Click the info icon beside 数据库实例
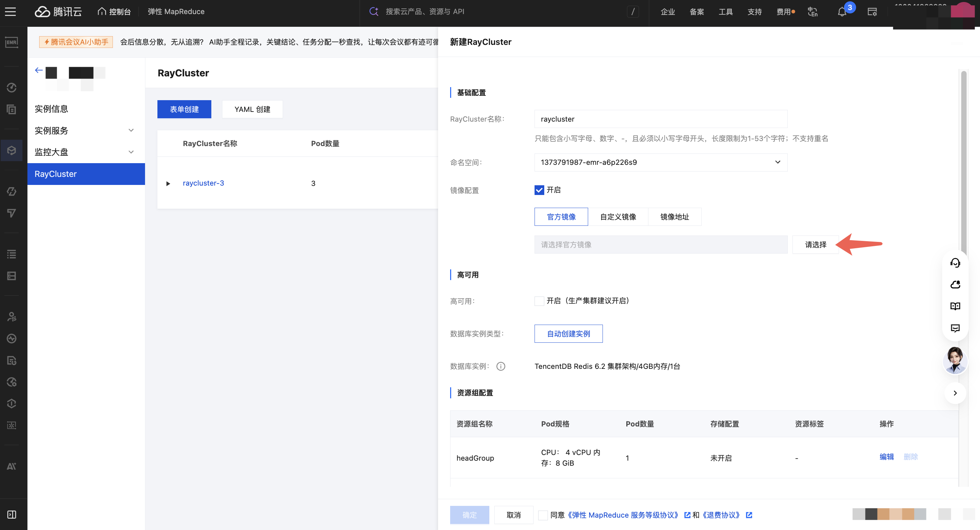 coord(501,367)
